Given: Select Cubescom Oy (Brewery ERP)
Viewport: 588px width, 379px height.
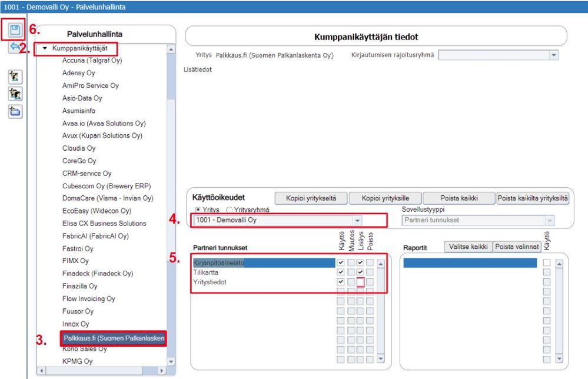Looking at the screenshot, I should click(x=107, y=186).
